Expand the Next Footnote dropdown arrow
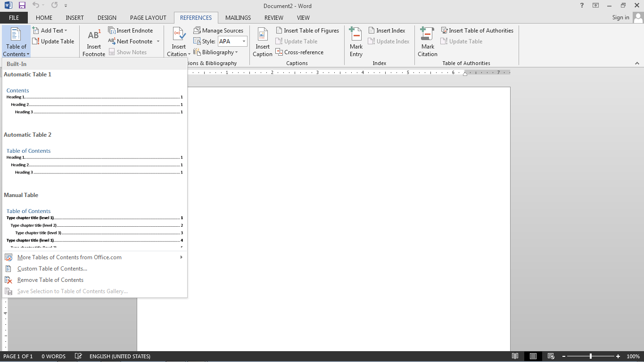The height and width of the screenshot is (362, 644). tap(158, 41)
